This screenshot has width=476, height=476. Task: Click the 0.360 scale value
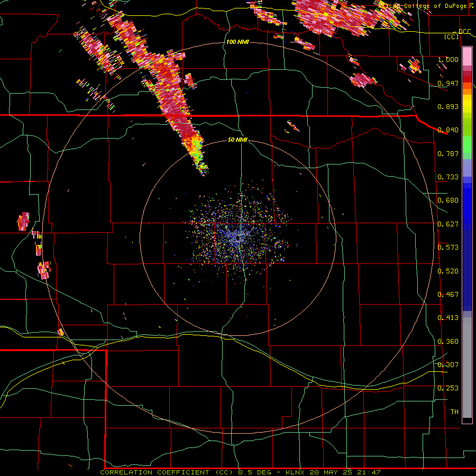click(448, 342)
